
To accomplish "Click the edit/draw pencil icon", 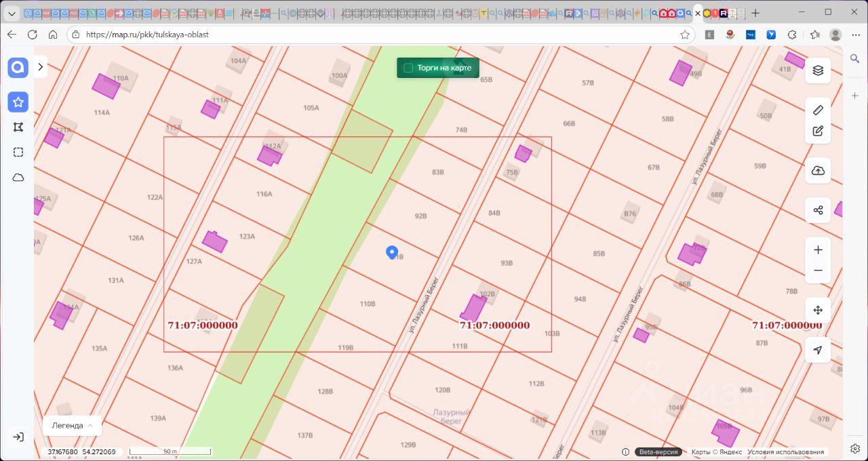I will [818, 132].
